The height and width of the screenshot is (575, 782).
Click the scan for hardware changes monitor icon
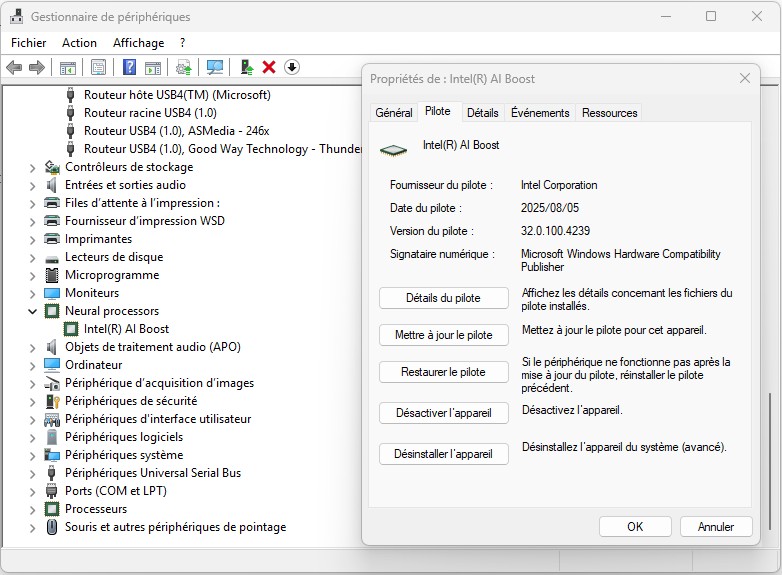pos(214,67)
